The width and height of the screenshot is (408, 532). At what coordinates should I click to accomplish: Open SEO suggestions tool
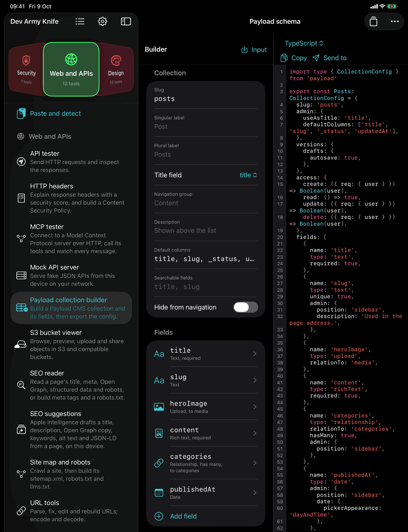[x=71, y=430]
